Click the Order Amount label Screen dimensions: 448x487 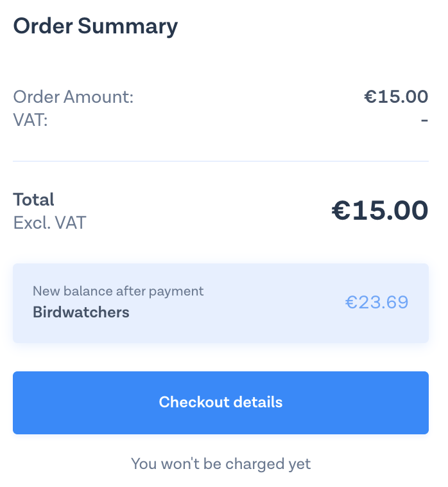[73, 98]
